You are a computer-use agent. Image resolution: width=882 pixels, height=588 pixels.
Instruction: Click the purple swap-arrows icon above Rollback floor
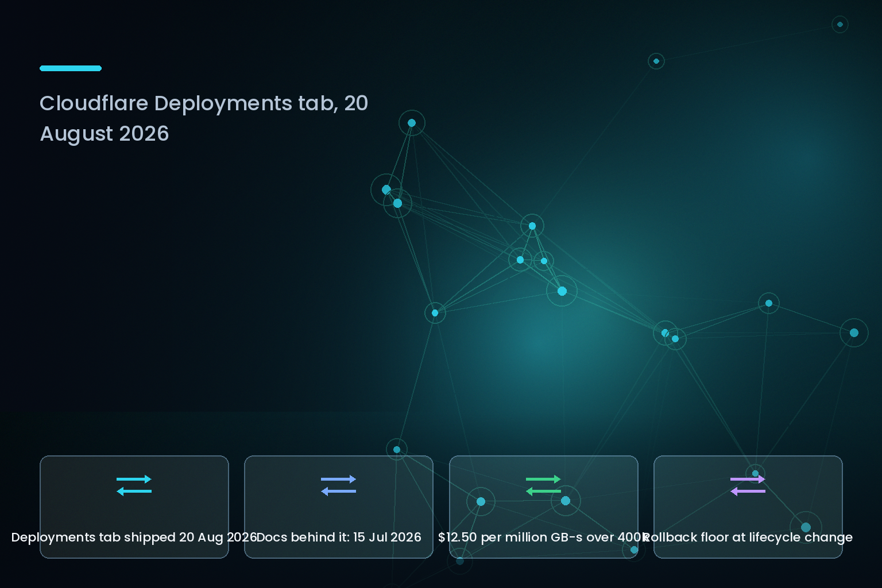coord(748,485)
